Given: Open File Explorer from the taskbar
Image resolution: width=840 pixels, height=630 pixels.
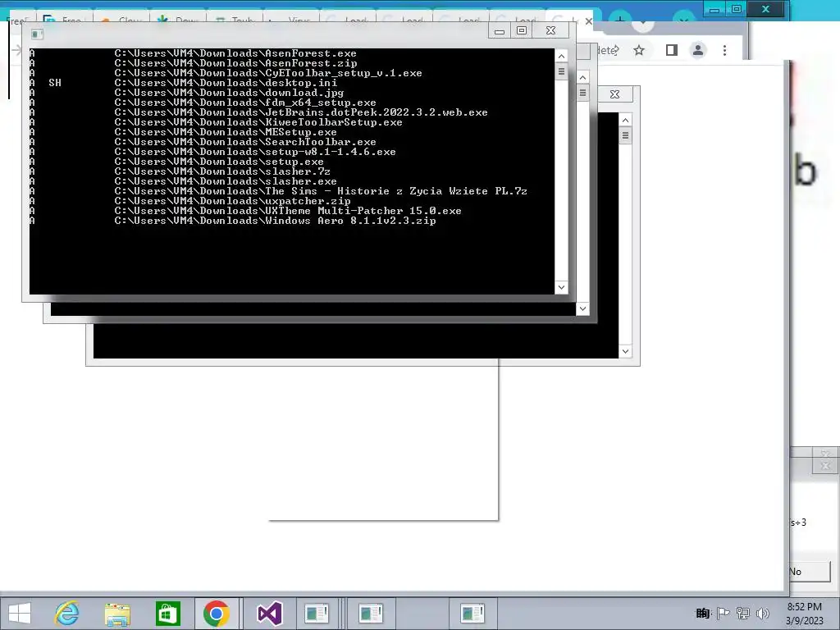Looking at the screenshot, I should (x=117, y=614).
